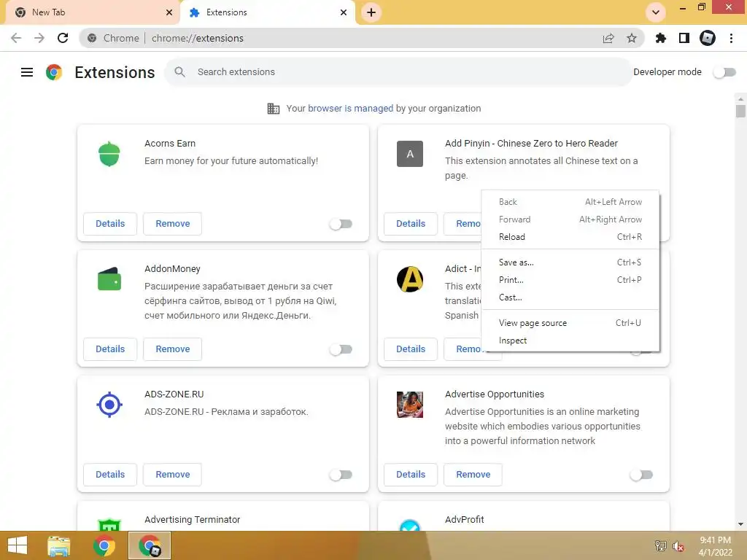Remove the Advertise Opportunities extension
This screenshot has width=747, height=560.
(473, 475)
